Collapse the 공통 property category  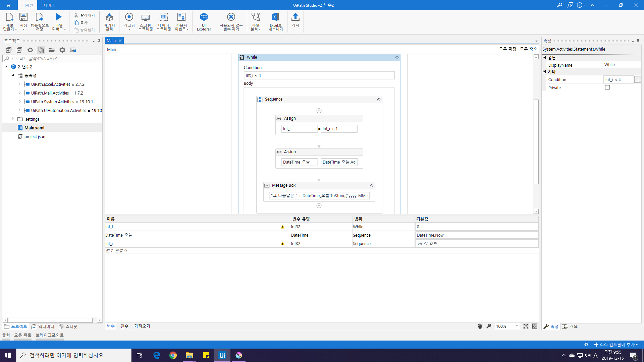[x=544, y=58]
